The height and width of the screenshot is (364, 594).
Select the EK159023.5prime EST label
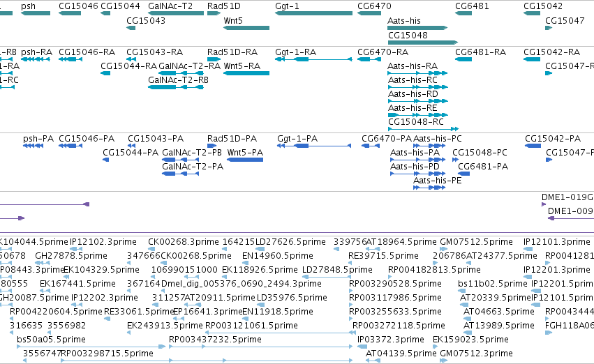[x=469, y=340]
